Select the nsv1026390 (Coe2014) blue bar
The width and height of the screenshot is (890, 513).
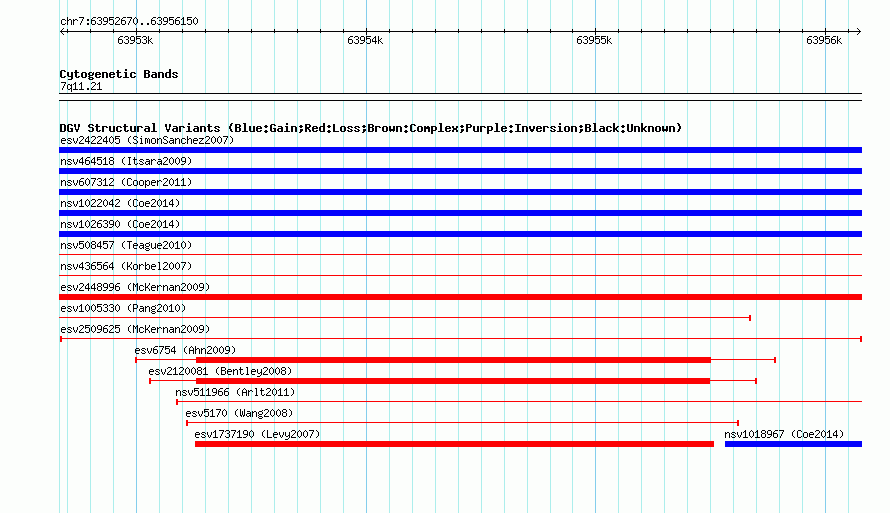point(460,234)
